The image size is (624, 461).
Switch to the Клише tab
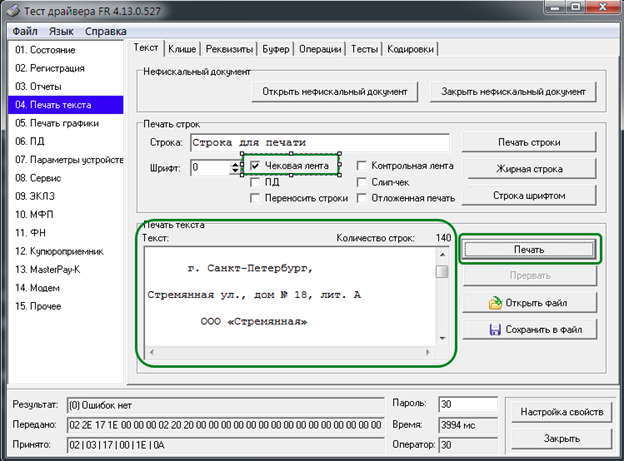pyautogui.click(x=184, y=48)
